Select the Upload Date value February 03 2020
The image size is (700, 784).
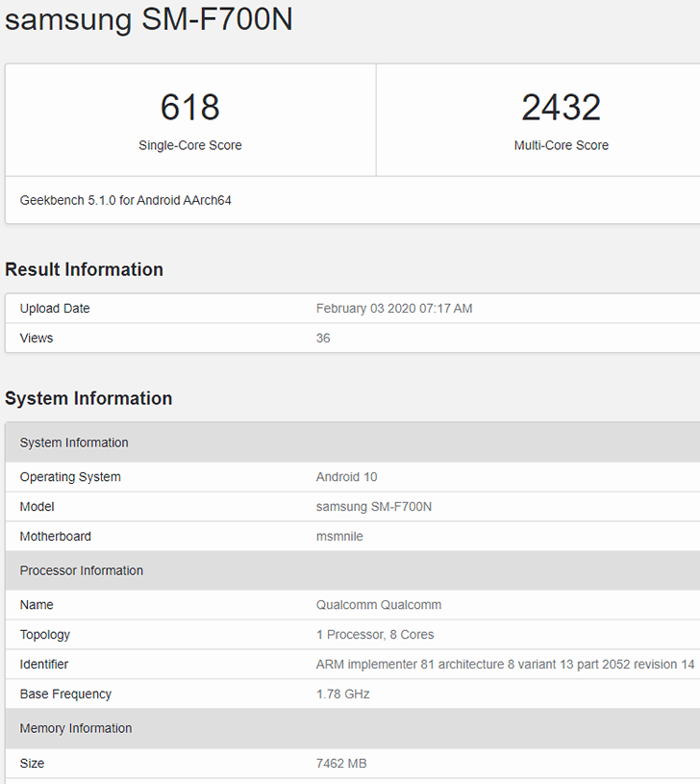(x=393, y=309)
